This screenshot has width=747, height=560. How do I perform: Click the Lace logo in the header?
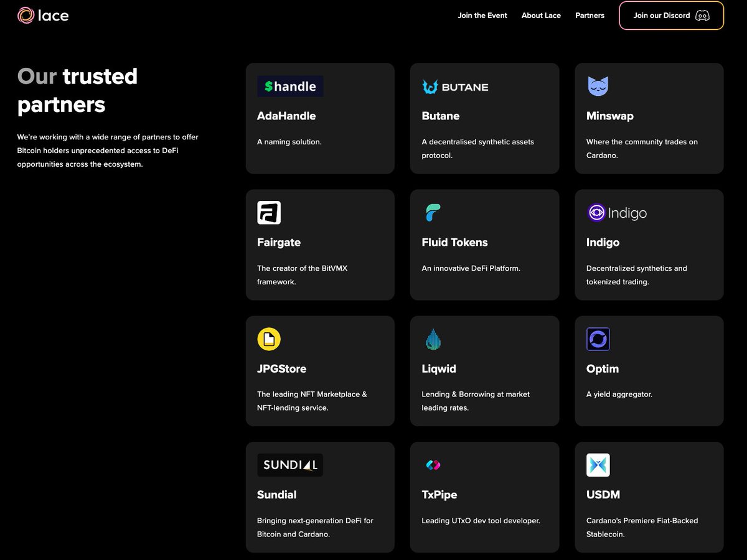coord(43,15)
